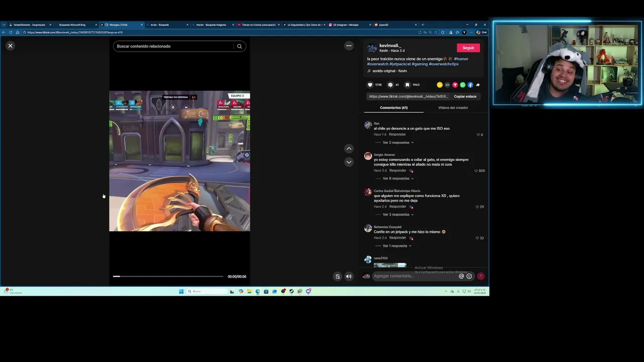Open Steam from the taskbar
The height and width of the screenshot is (362, 644).
291,291
